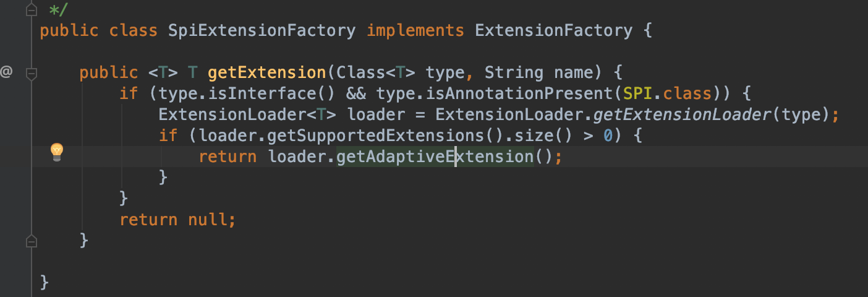
Task: Click the @ gutter marker beside getExtension
Action: click(6, 72)
